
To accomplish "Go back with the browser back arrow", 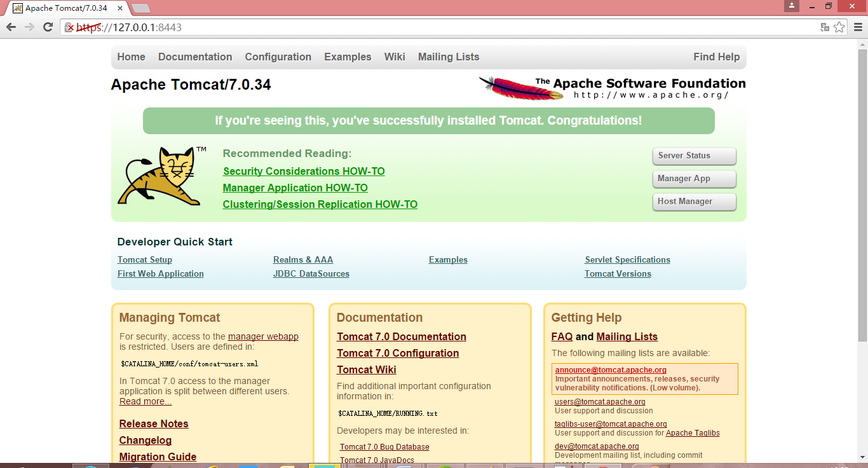I will click(11, 27).
